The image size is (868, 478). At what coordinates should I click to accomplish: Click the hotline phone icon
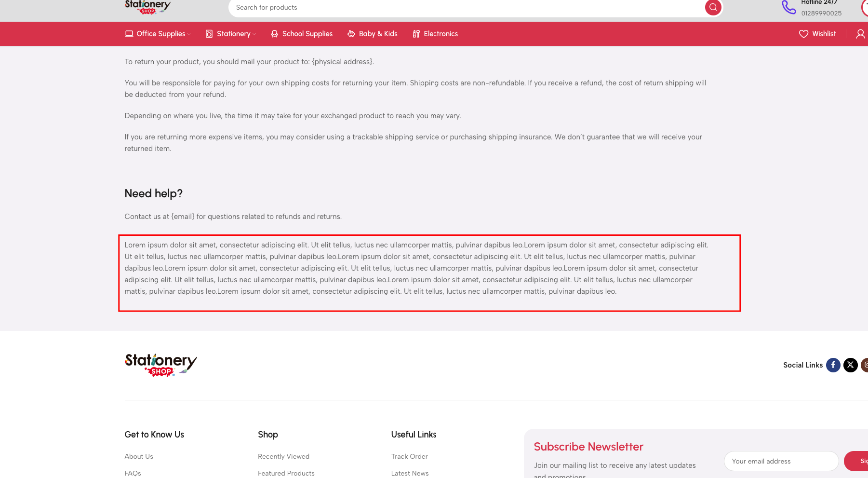click(x=788, y=7)
